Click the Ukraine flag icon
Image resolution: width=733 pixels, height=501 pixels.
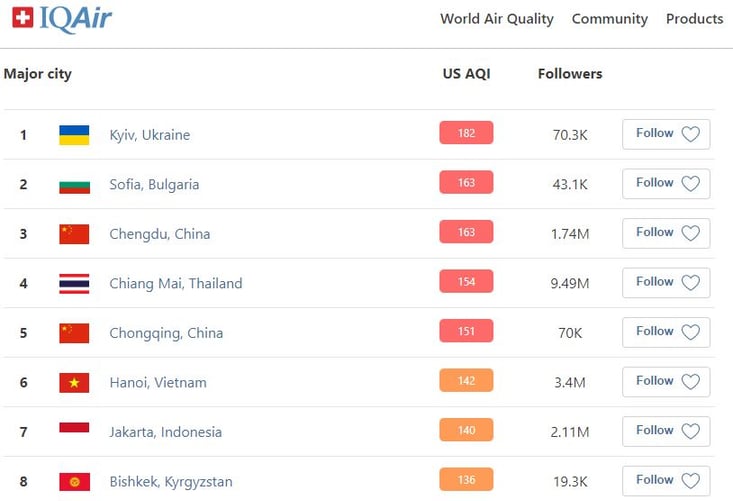click(x=74, y=135)
